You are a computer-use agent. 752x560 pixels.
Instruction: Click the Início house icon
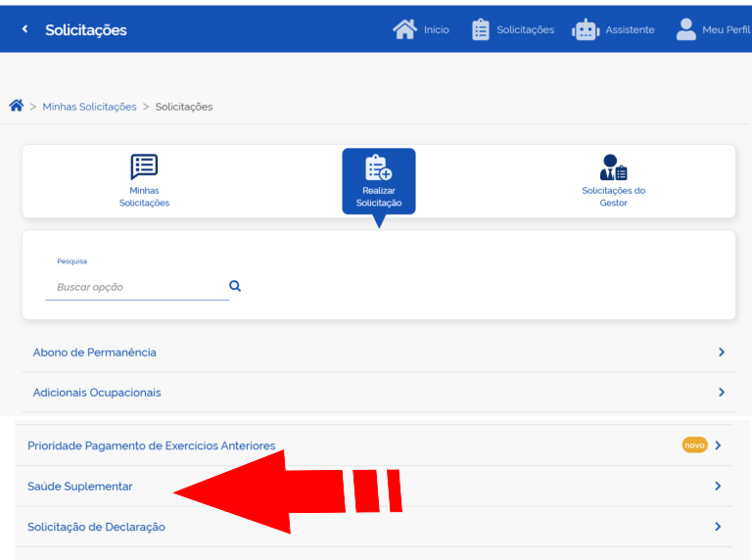(x=404, y=29)
